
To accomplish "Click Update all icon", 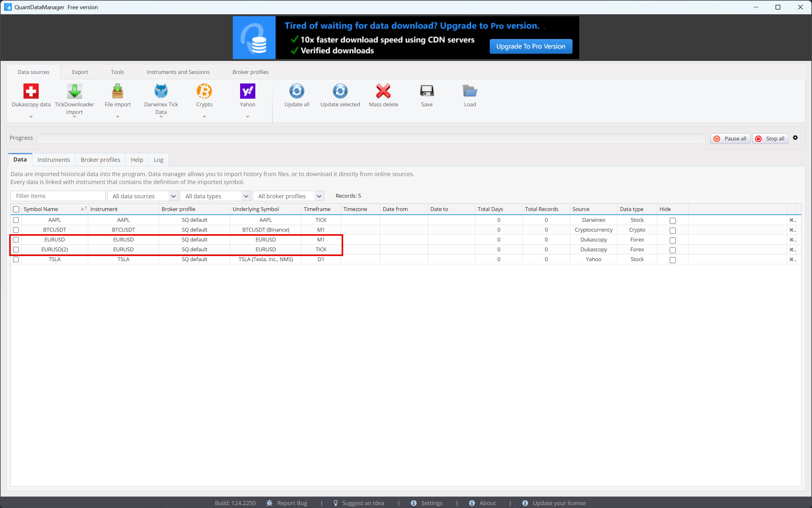I will [297, 91].
